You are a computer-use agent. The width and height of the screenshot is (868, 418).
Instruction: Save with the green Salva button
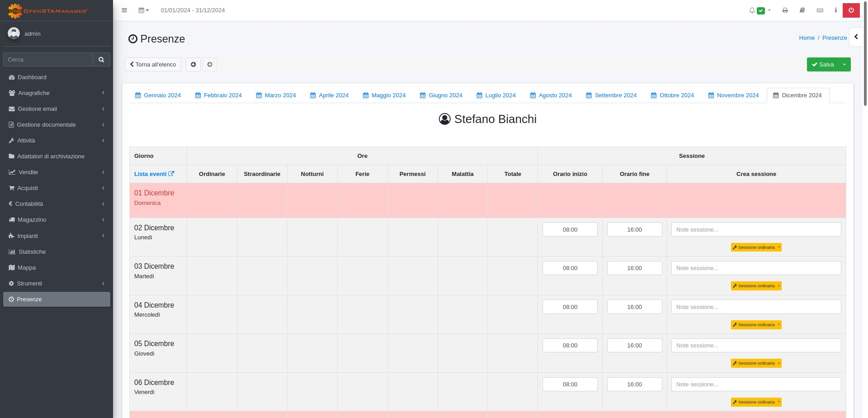click(x=823, y=64)
